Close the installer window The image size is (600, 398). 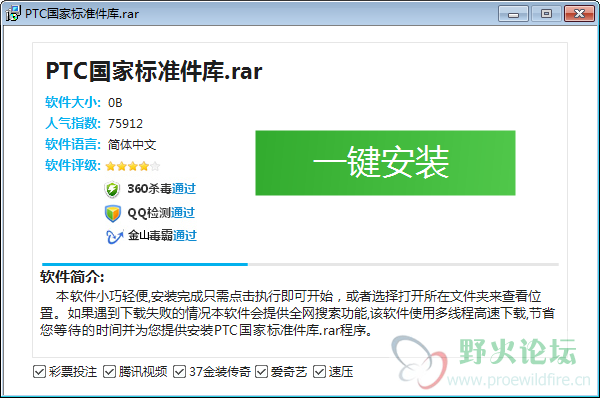pyautogui.click(x=579, y=14)
